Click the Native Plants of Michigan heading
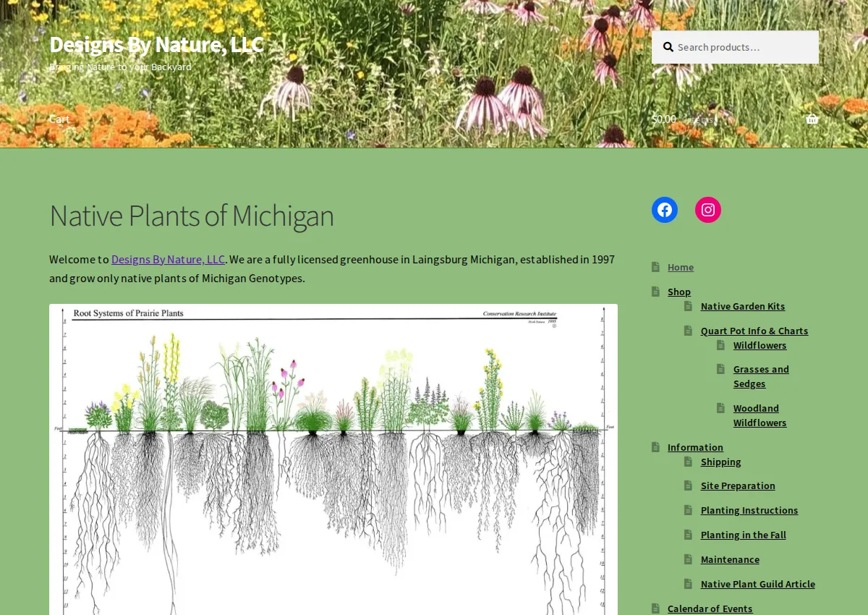Viewport: 868px width, 615px height. tap(192, 216)
